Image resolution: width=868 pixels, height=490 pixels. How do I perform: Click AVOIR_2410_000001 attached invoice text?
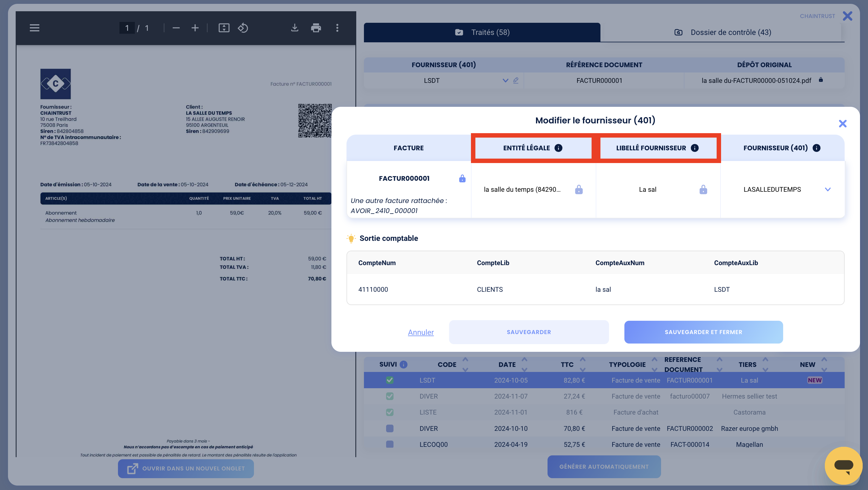click(384, 211)
